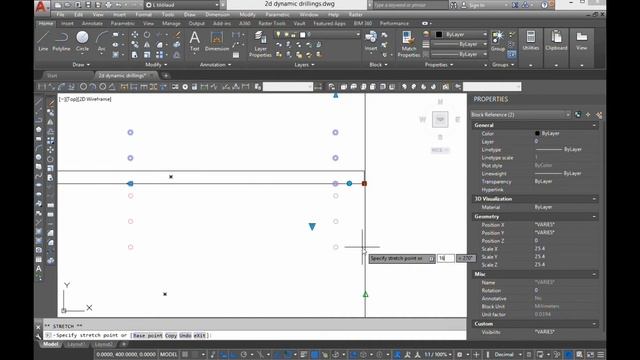Viewport: 640px width, 360px height.
Task: Click the Group tool icon
Action: (498, 41)
